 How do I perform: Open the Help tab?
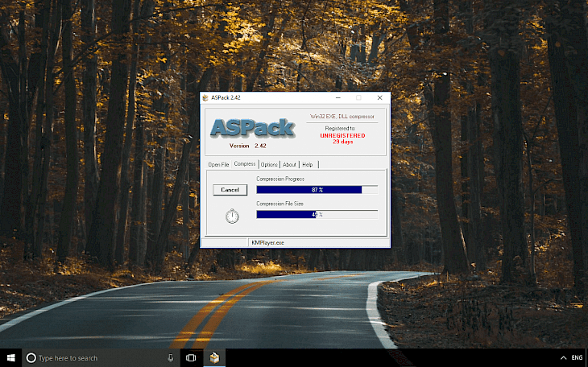coord(308,164)
